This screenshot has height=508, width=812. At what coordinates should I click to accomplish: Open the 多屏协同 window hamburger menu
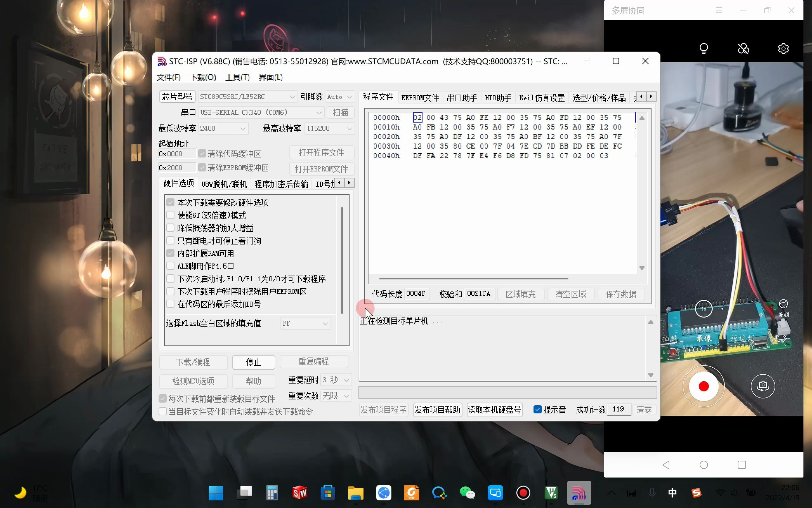719,10
